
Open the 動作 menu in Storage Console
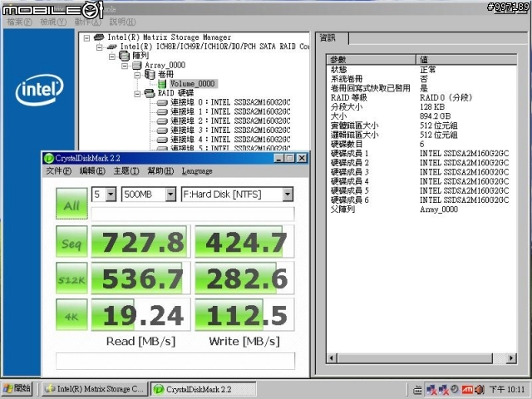click(88, 22)
